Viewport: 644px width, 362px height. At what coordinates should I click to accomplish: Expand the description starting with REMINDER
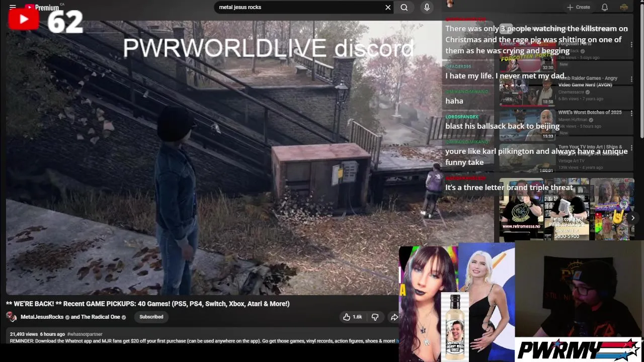(x=202, y=341)
